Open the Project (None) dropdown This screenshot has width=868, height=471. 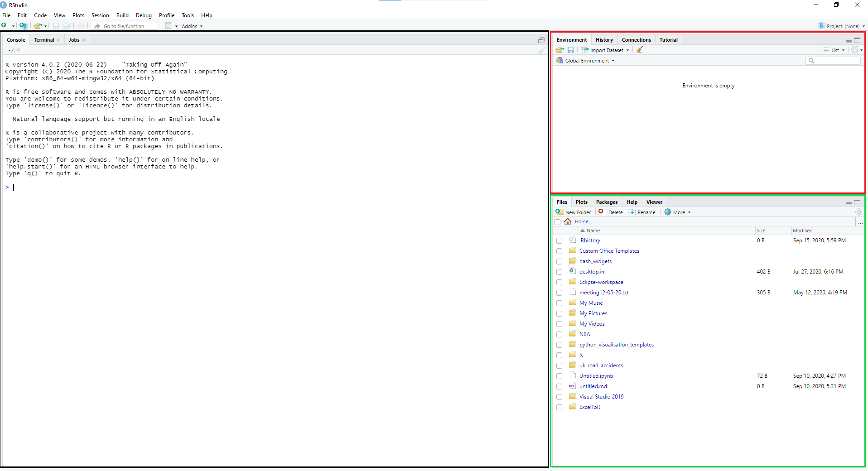tap(841, 26)
